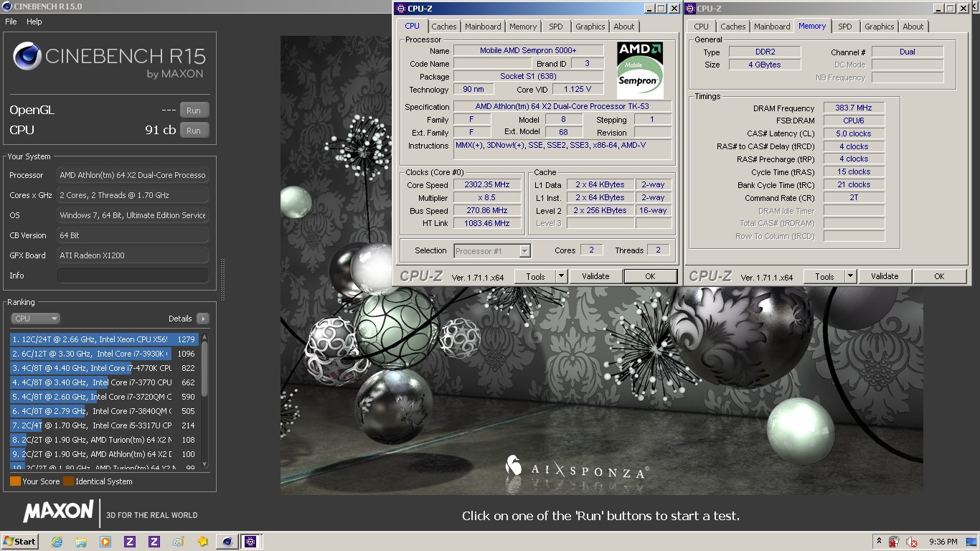
Task: Click the muted volume tray icon
Action: tap(912, 542)
